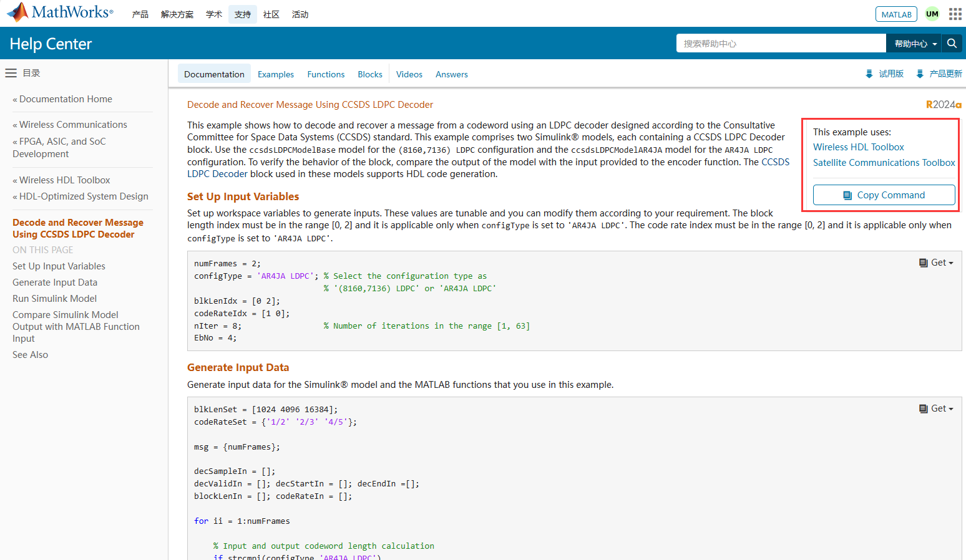
Task: Jump to Set Up Input Variables section
Action: click(x=59, y=266)
